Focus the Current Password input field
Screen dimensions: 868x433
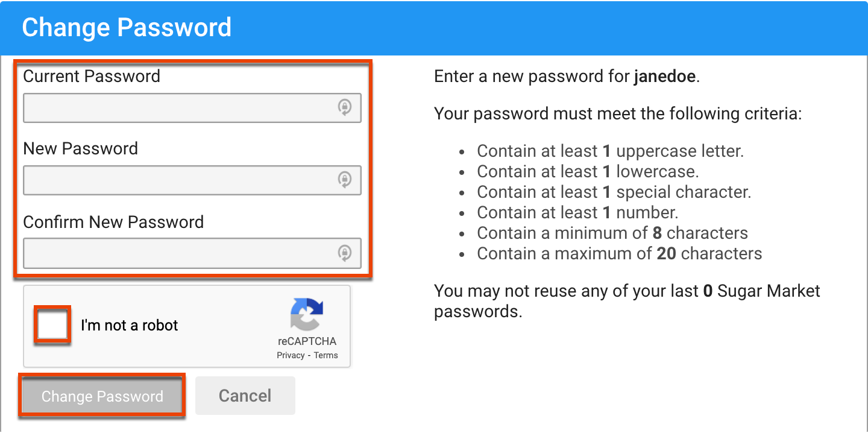178,108
